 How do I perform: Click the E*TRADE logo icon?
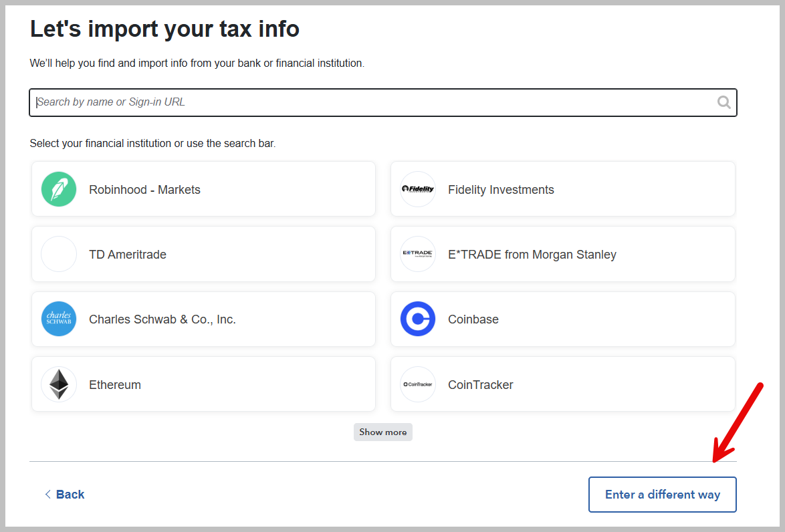[417, 254]
